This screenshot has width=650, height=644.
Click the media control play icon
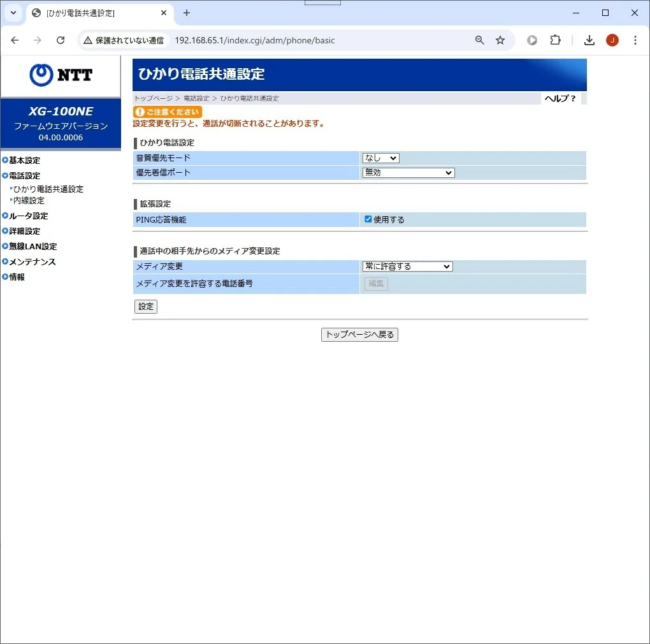pos(532,40)
